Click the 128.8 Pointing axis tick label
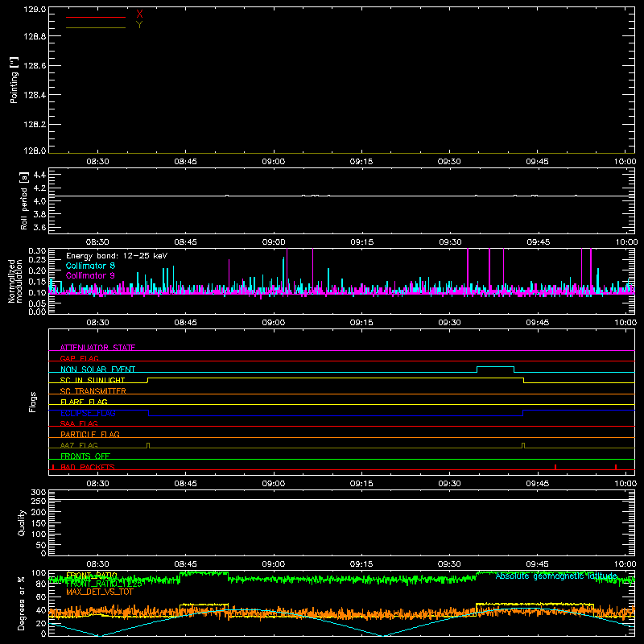Image resolution: width=644 pixels, height=644 pixels. tap(35, 36)
